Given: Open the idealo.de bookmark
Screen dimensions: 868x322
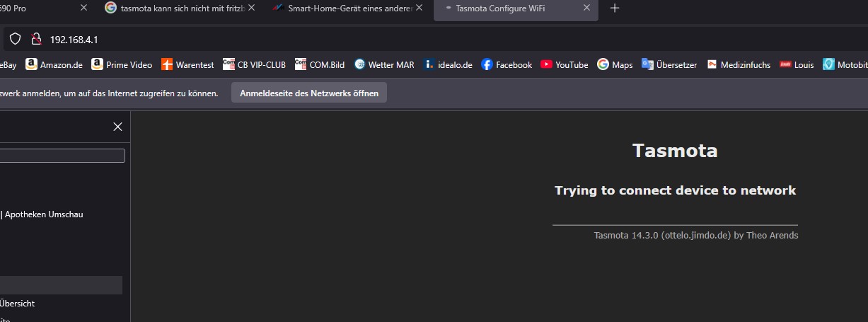Looking at the screenshot, I should pos(448,64).
